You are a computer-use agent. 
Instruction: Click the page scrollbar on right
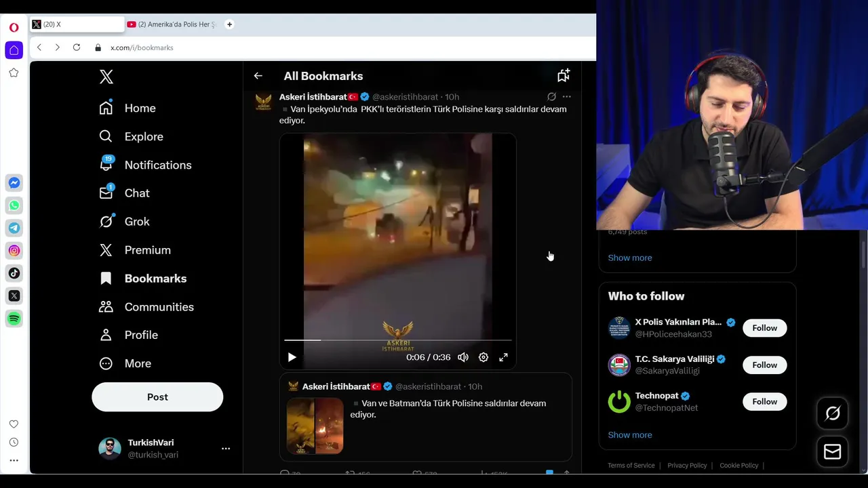864,254
